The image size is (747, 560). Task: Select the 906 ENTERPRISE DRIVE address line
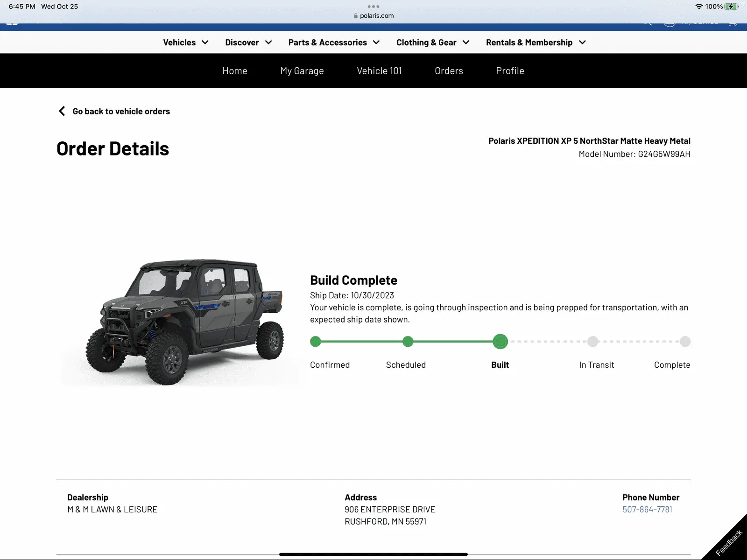[390, 510]
